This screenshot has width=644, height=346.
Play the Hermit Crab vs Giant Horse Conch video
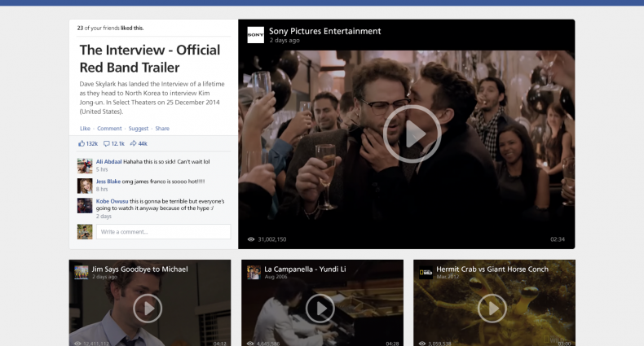tap(492, 308)
